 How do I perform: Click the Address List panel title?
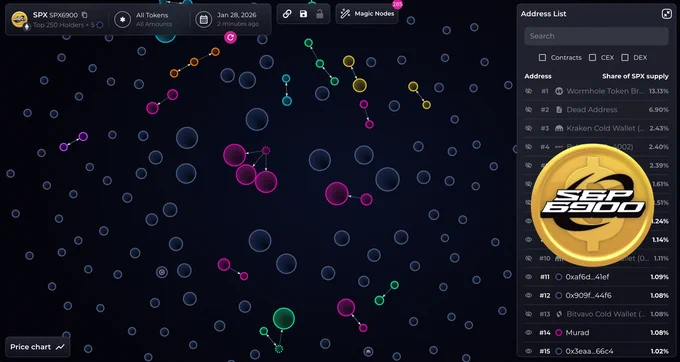[x=543, y=14]
